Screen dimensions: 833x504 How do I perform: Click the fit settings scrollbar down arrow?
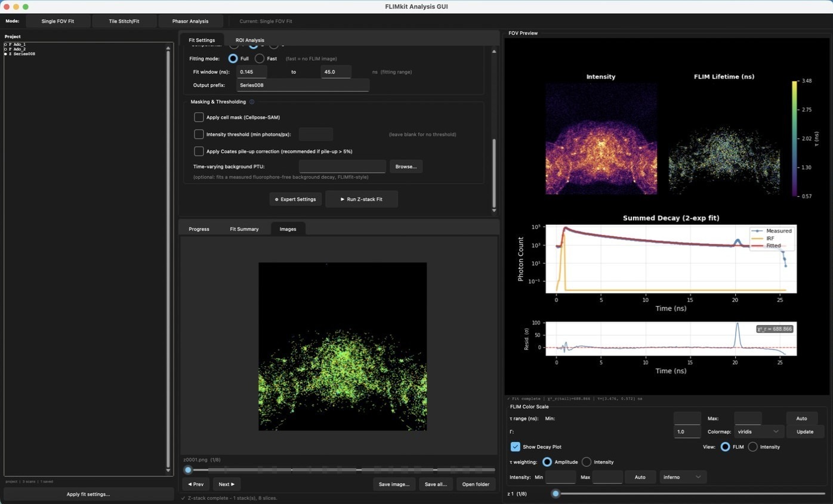point(493,210)
